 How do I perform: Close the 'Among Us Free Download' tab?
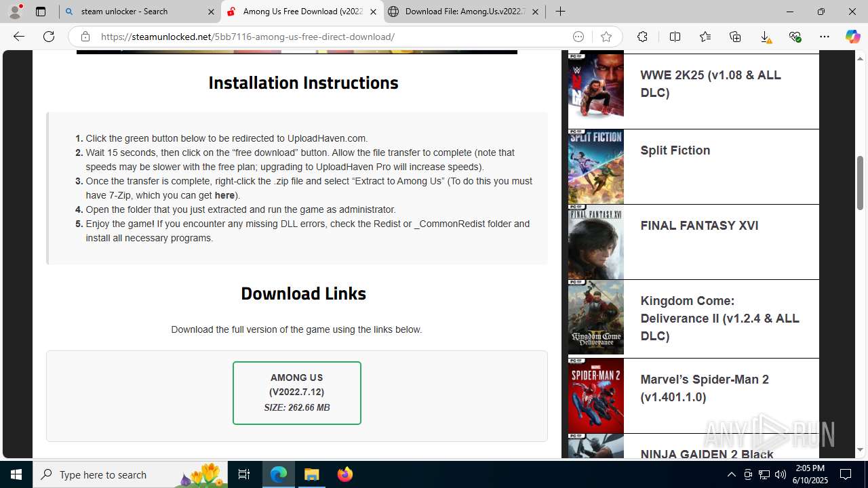point(373,12)
